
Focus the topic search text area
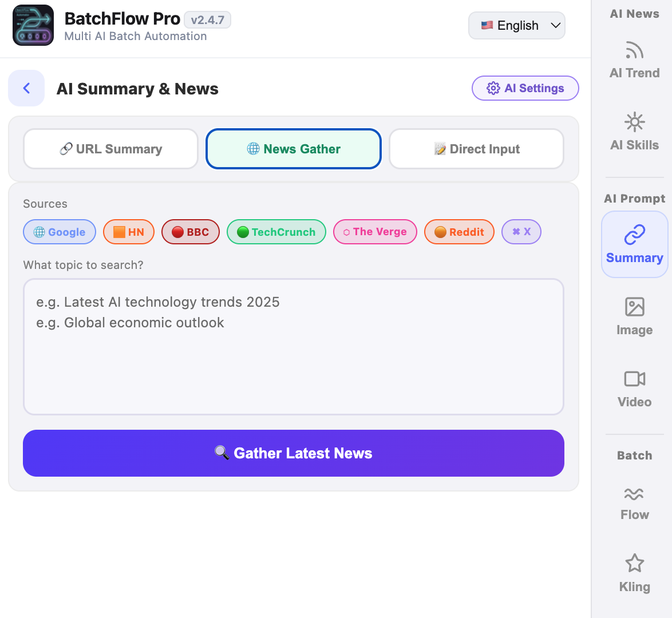tap(294, 347)
